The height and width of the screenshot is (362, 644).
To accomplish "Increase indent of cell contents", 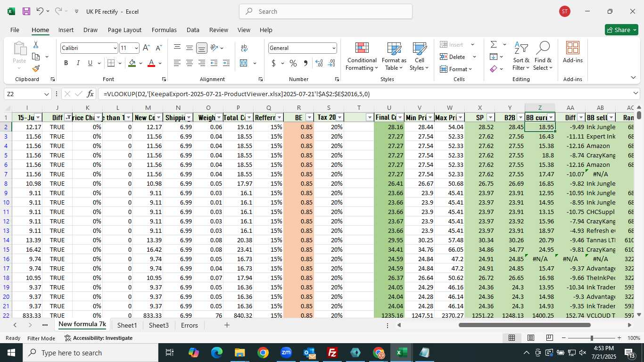I will [x=226, y=63].
